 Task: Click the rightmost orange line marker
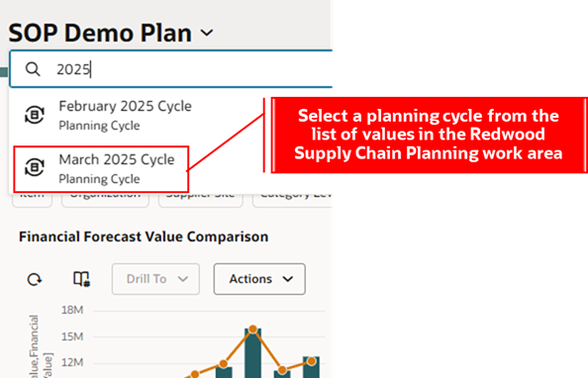pyautogui.click(x=311, y=361)
